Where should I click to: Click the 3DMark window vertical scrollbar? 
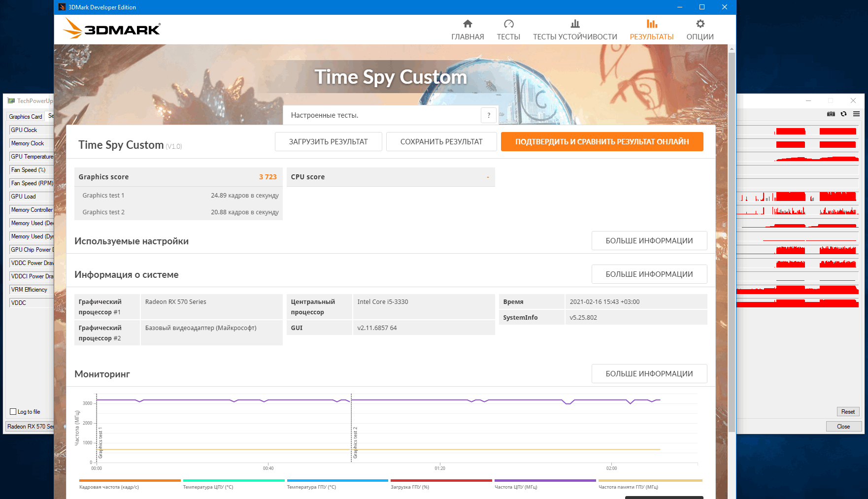tap(732, 241)
